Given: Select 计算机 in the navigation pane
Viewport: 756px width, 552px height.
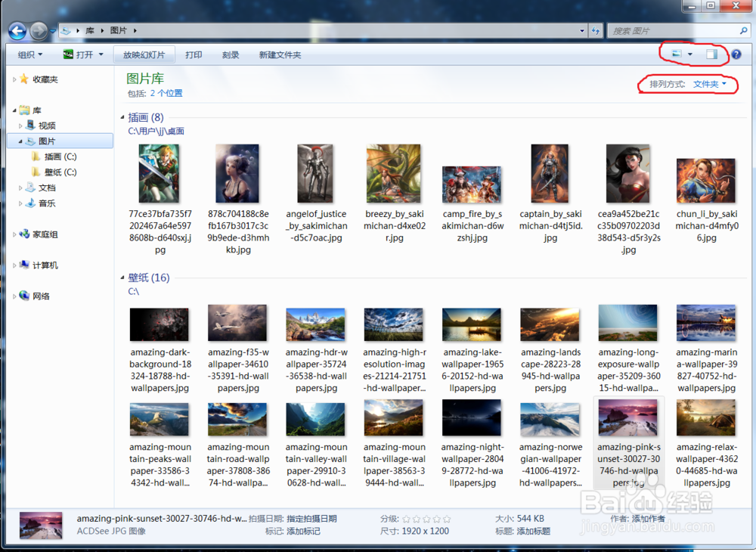Looking at the screenshot, I should [45, 265].
